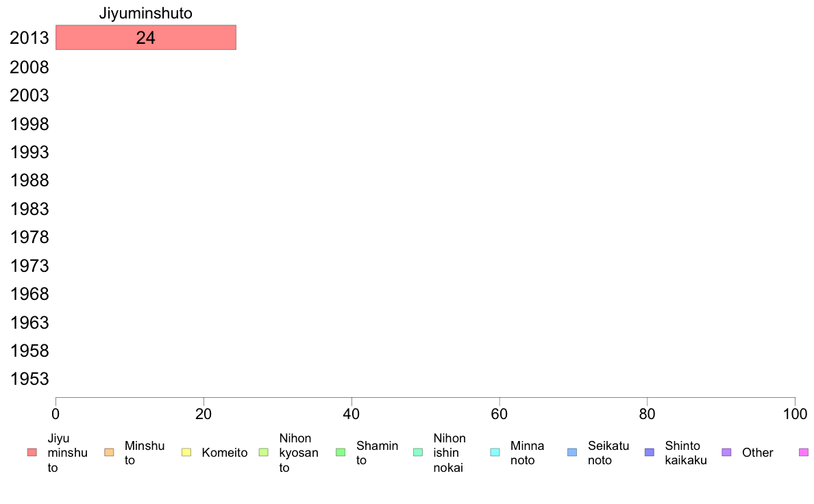Click the unlabeled magenta legend swatch
This screenshot has height=504, width=814.
click(x=804, y=452)
